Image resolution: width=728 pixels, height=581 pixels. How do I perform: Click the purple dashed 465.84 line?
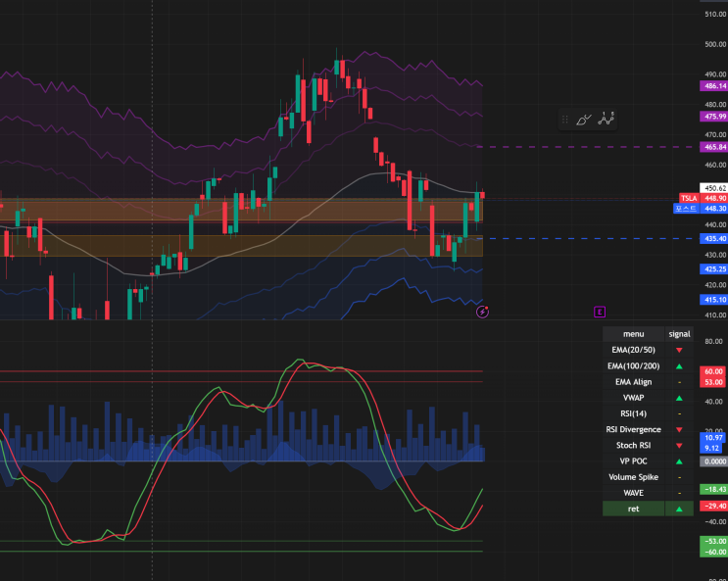point(588,147)
